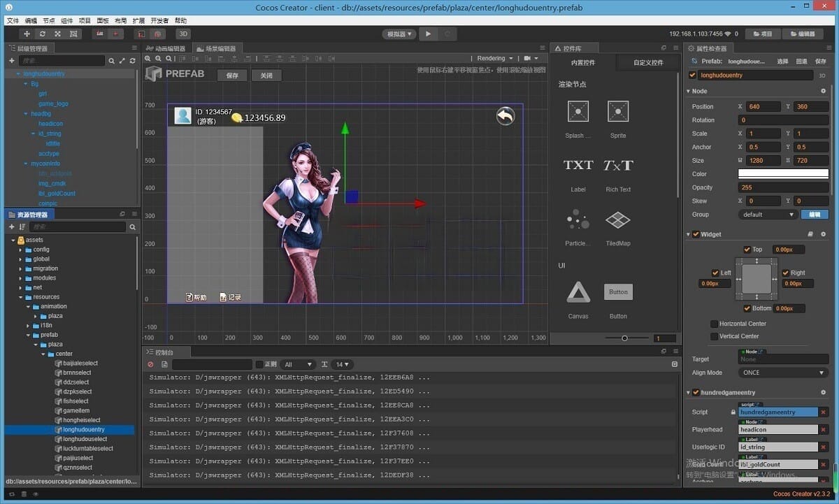The width and height of the screenshot is (839, 504).
Task: Click the 关闭 button to close prefab
Action: 266,75
